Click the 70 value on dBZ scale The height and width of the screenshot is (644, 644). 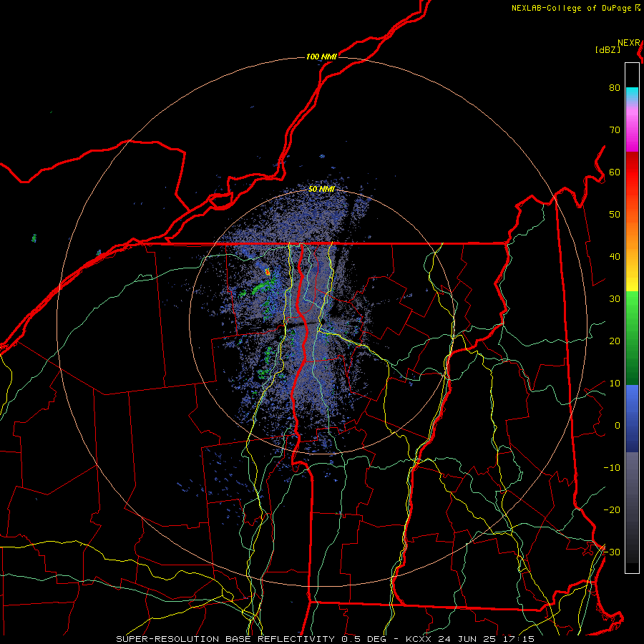click(615, 130)
